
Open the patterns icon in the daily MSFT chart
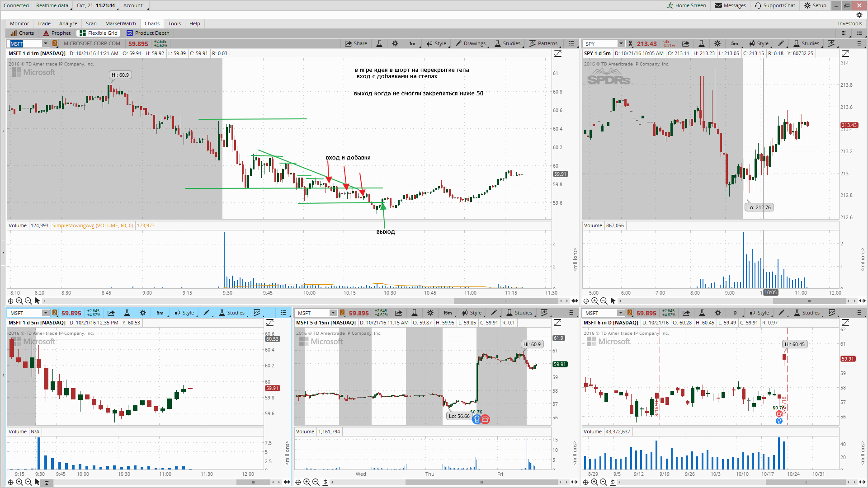point(832,313)
